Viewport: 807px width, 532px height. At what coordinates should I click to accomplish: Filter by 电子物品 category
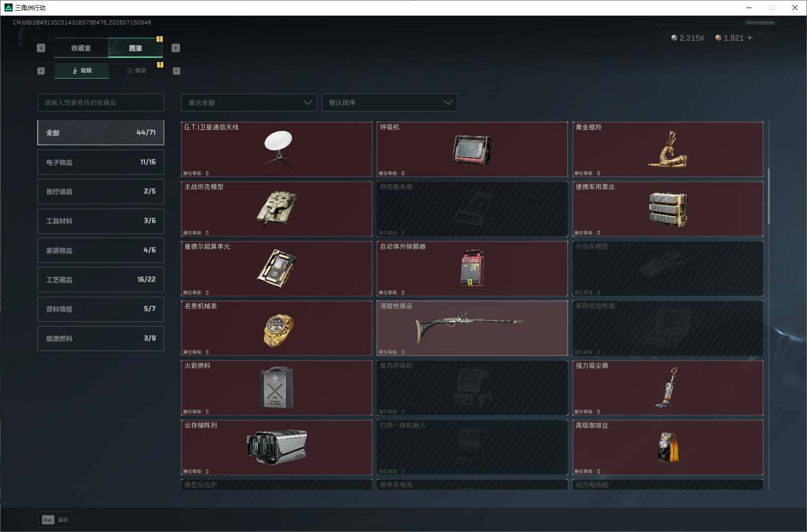101,162
